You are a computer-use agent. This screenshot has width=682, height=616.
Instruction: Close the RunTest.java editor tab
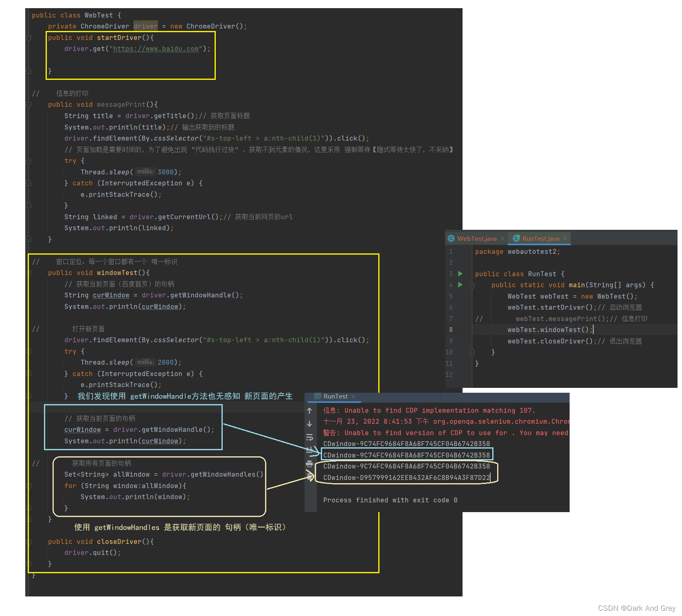click(x=565, y=238)
